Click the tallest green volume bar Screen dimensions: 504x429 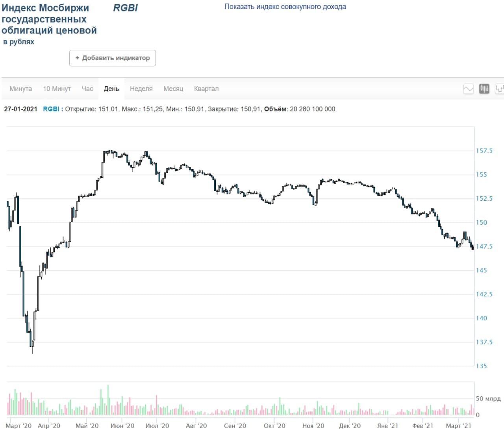[108, 399]
